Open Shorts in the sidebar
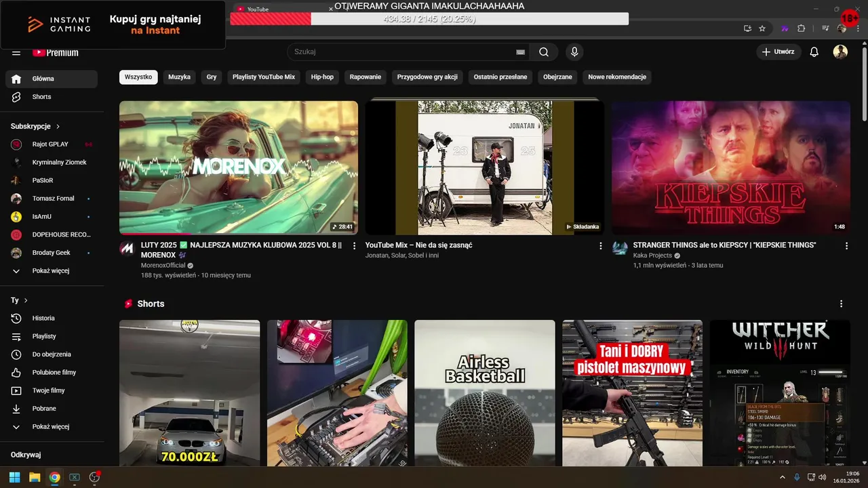 52,97
